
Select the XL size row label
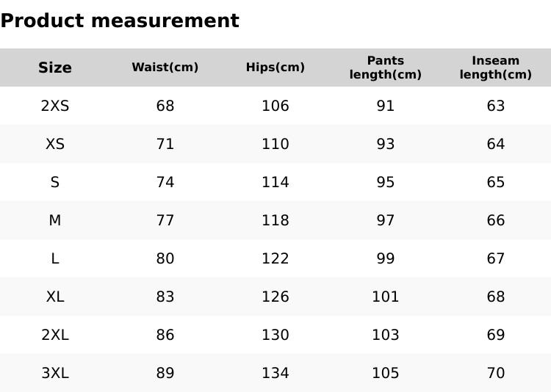[x=55, y=297]
